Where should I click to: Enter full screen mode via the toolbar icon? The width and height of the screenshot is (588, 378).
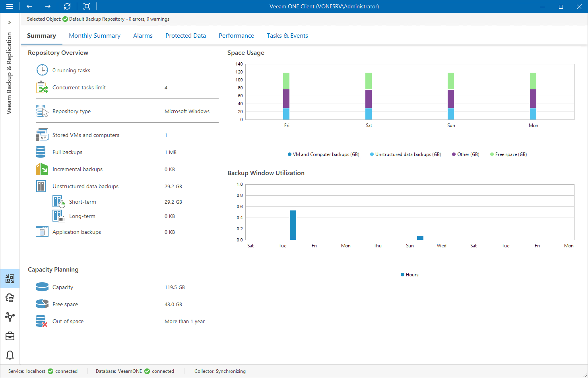[x=86, y=6]
